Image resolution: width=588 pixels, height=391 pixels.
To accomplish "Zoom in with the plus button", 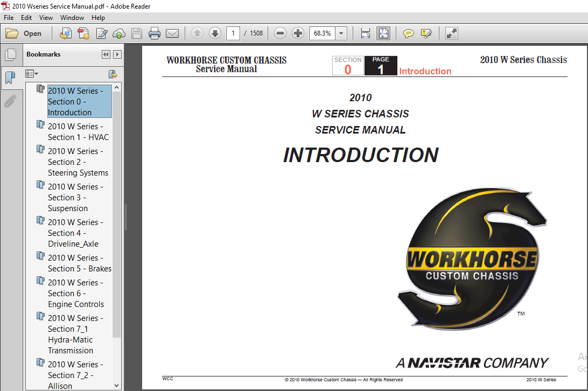I will [x=298, y=33].
